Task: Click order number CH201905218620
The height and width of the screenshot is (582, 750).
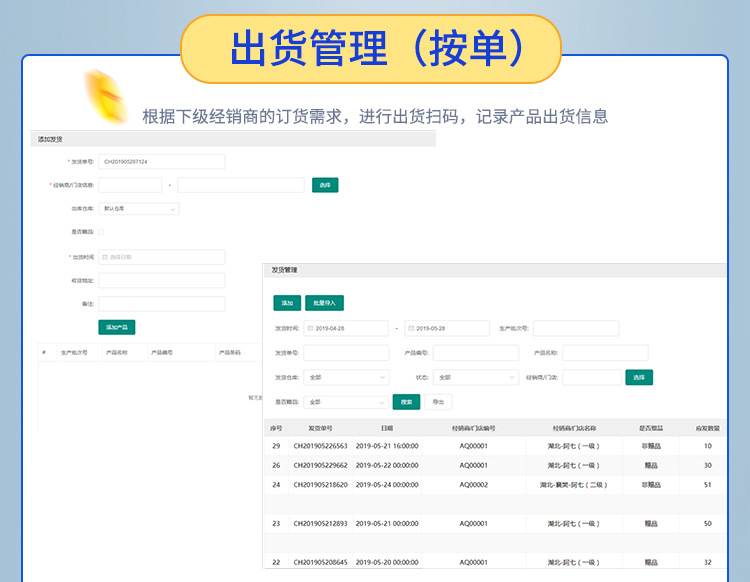Action: tap(320, 485)
